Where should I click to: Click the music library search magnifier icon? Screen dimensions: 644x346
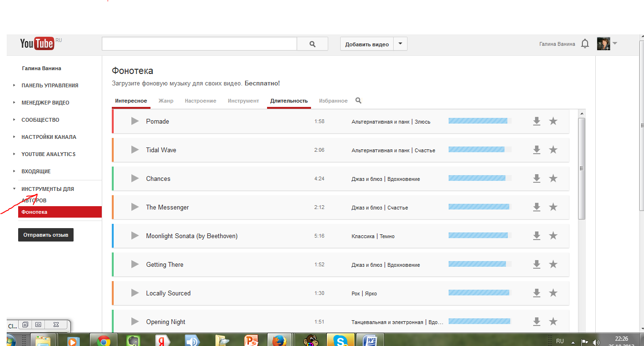359,101
